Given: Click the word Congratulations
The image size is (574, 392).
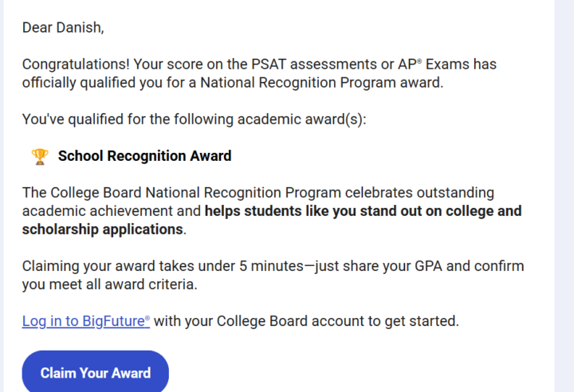Looking at the screenshot, I should tap(74, 64).
